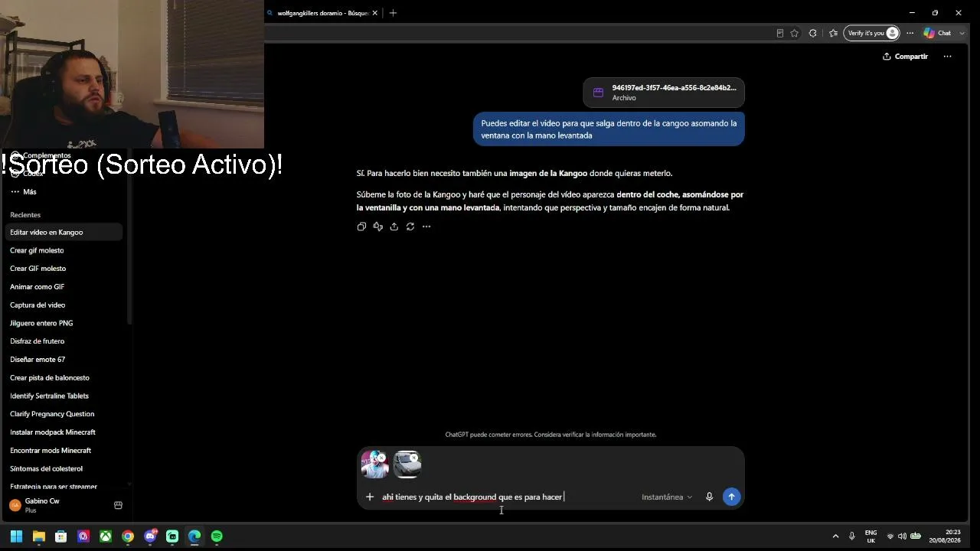Viewport: 980px width, 551px height.
Task: Open the attached character thumbnail
Action: point(374,465)
